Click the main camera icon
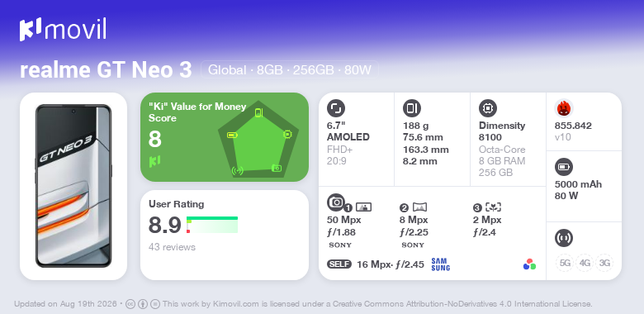Viewport: 644px width, 314px height. [x=336, y=202]
